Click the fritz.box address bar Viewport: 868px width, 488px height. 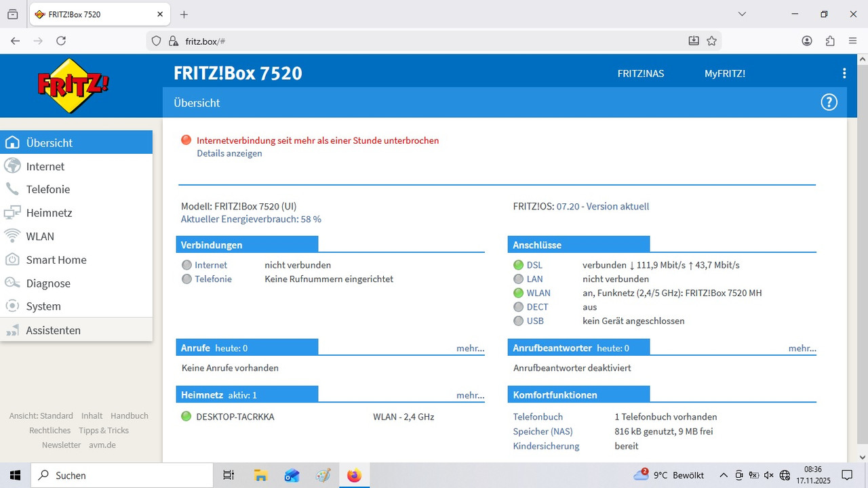tap(434, 41)
